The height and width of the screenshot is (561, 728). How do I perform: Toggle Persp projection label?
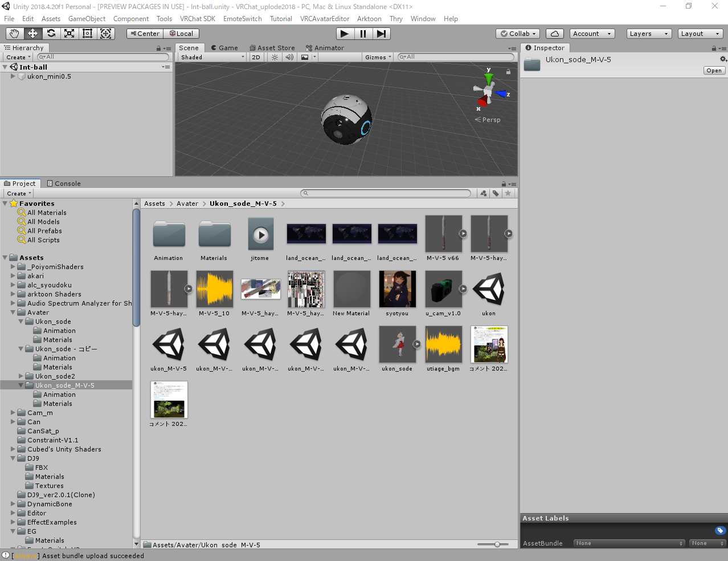488,120
